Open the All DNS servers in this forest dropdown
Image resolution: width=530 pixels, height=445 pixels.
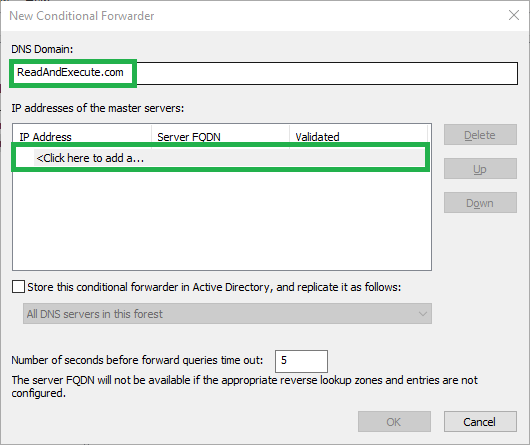coord(227,314)
